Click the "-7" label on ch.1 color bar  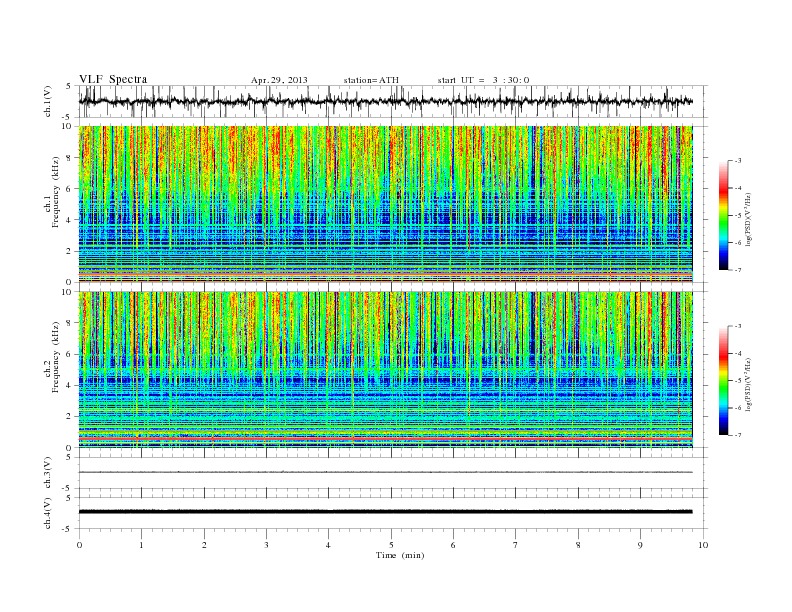coord(738,270)
